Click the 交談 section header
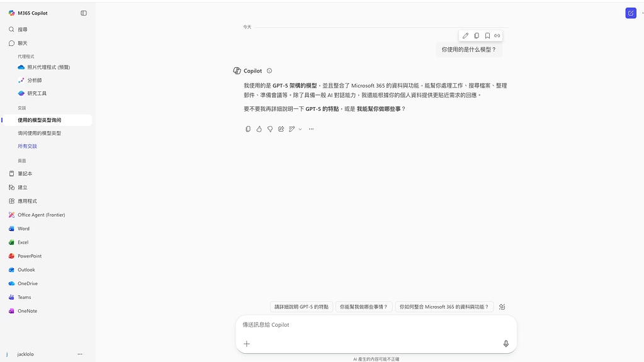644x362 pixels. pyautogui.click(x=22, y=108)
